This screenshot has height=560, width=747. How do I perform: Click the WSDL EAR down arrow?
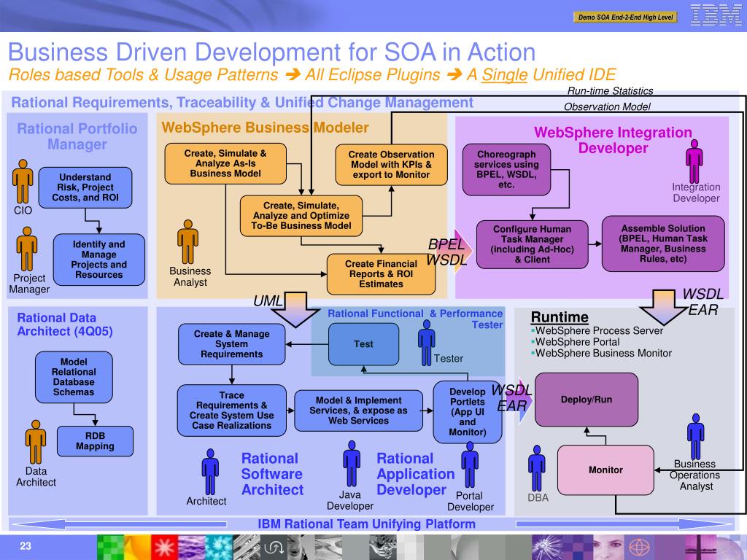pyautogui.click(x=664, y=308)
